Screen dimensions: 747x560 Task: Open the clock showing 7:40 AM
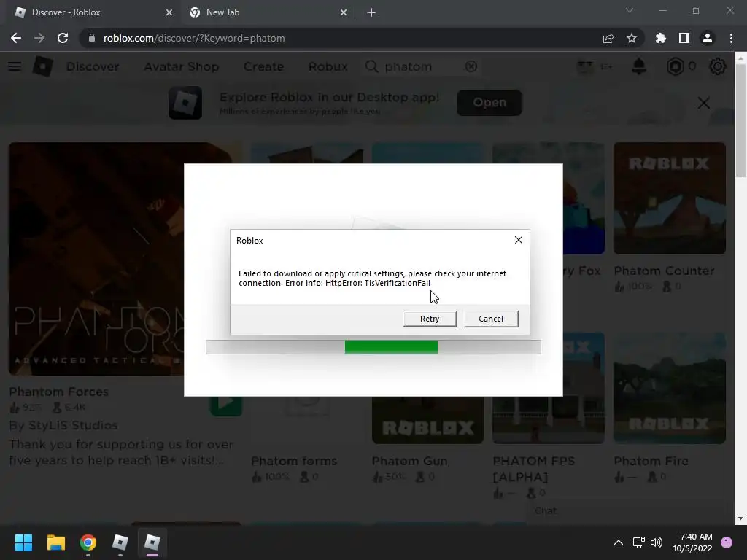pos(692,542)
